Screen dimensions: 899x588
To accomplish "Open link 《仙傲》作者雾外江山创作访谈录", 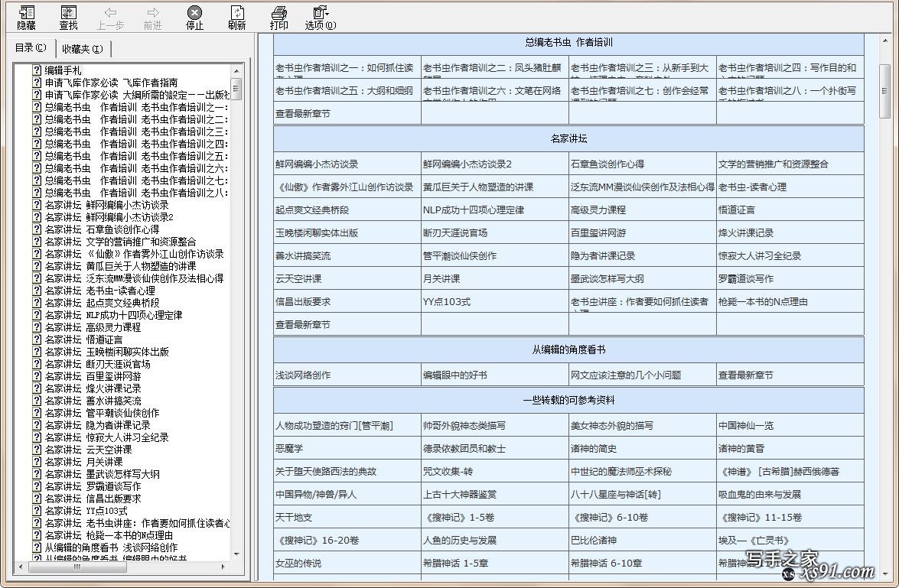I will [344, 187].
